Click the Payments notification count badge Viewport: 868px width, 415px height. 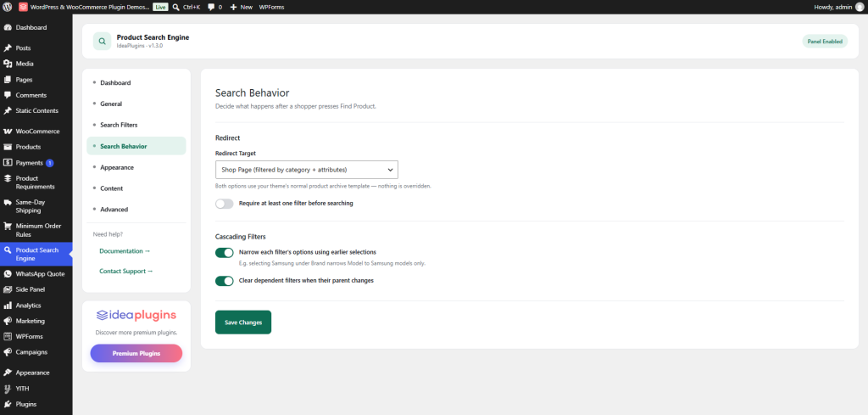pyautogui.click(x=50, y=163)
